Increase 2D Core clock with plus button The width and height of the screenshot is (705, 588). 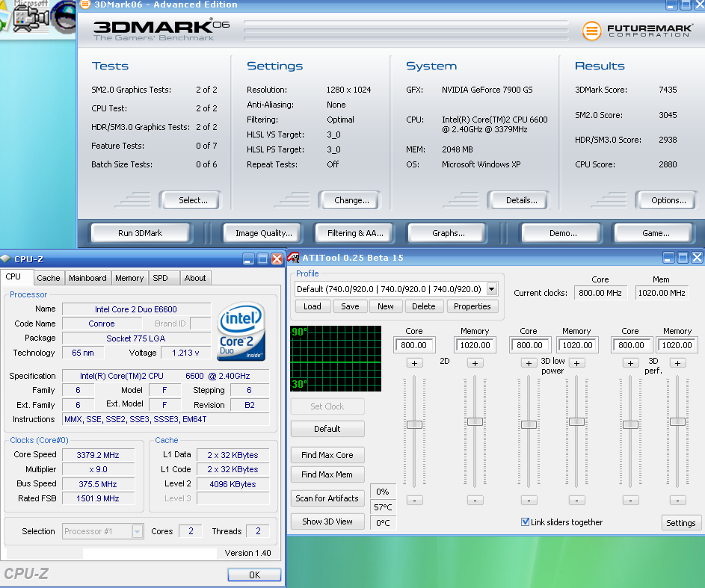click(414, 363)
